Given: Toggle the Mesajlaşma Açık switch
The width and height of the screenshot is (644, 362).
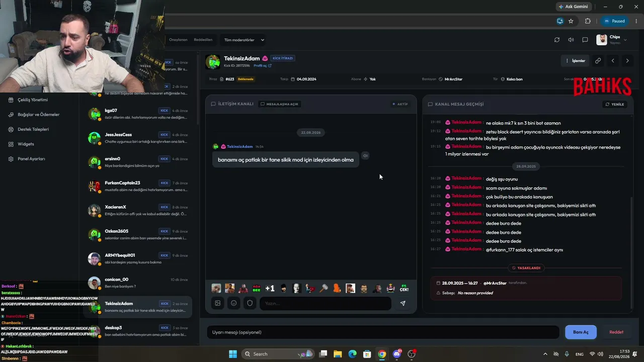Looking at the screenshot, I should tap(279, 104).
